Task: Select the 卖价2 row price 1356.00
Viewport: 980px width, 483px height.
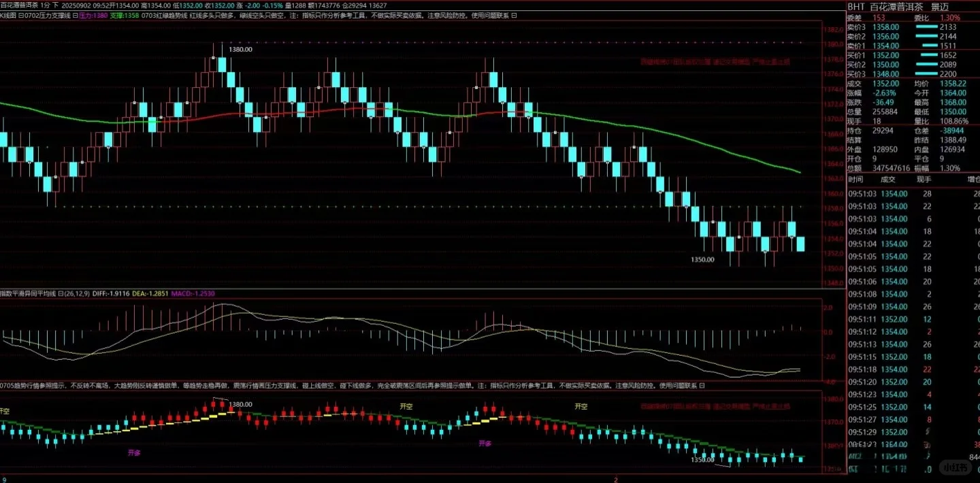Action: click(x=885, y=37)
